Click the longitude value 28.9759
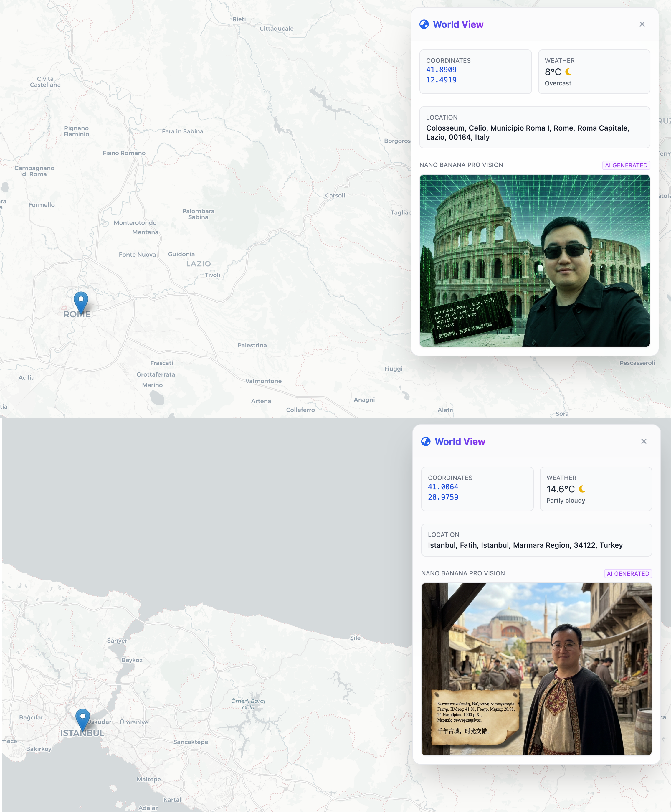 (x=443, y=497)
